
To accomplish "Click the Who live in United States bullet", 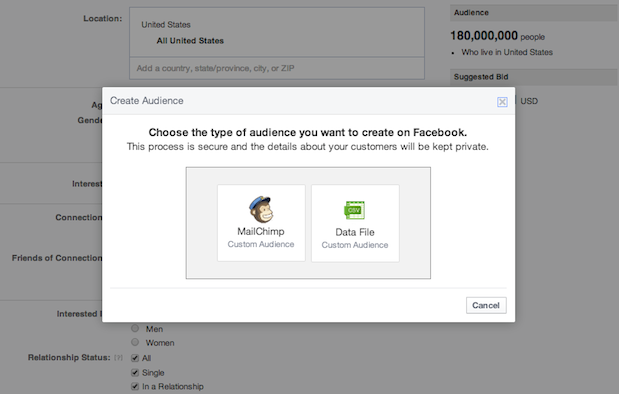I will tap(507, 52).
